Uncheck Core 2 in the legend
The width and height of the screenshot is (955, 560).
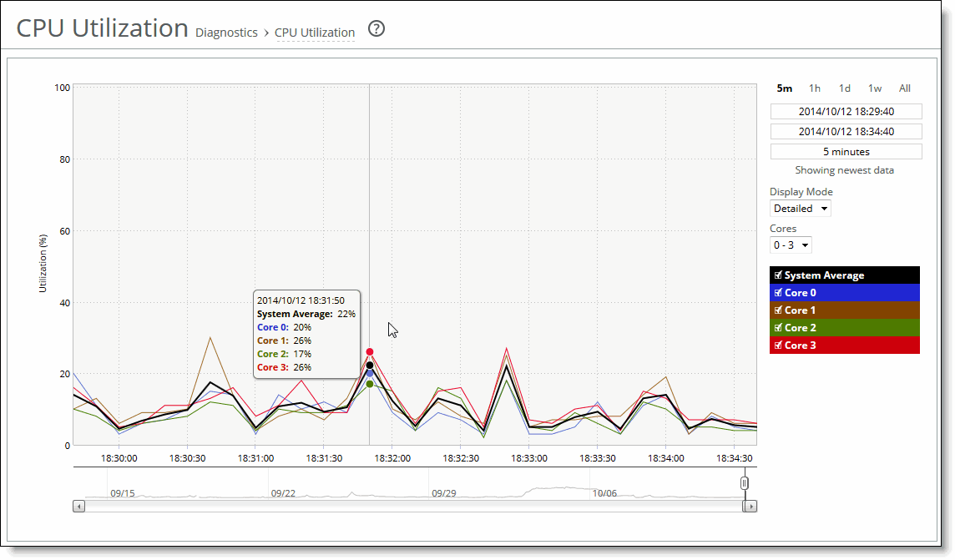tap(778, 327)
